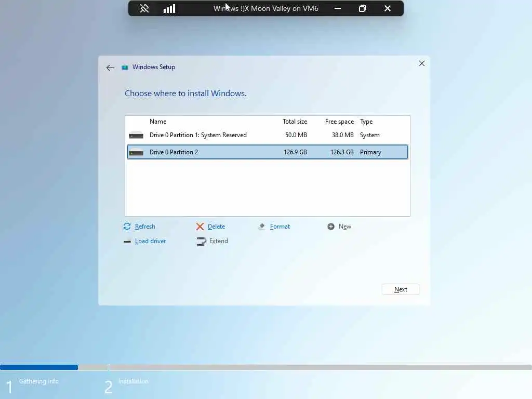Image resolution: width=532 pixels, height=399 pixels.
Task: Click the Type column header
Action: (x=366, y=122)
